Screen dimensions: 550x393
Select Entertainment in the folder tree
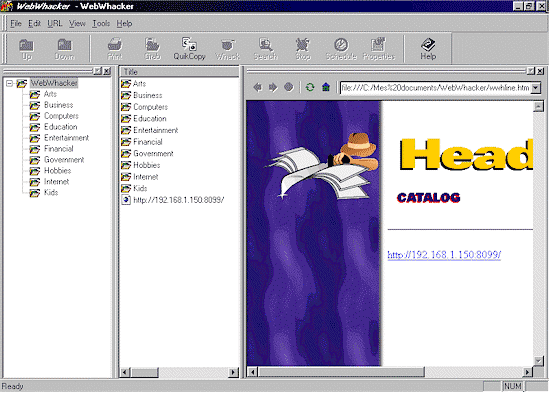coord(66,138)
